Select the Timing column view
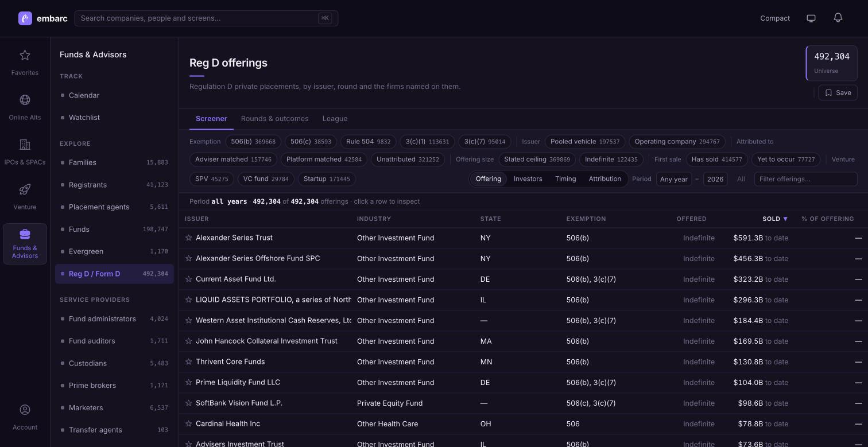The width and height of the screenshot is (868, 447). point(565,179)
